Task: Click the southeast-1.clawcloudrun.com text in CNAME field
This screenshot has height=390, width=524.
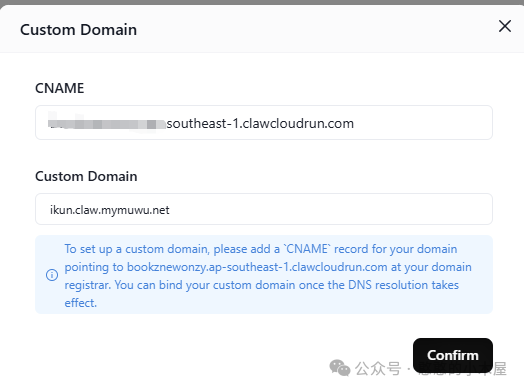Action: coord(260,124)
